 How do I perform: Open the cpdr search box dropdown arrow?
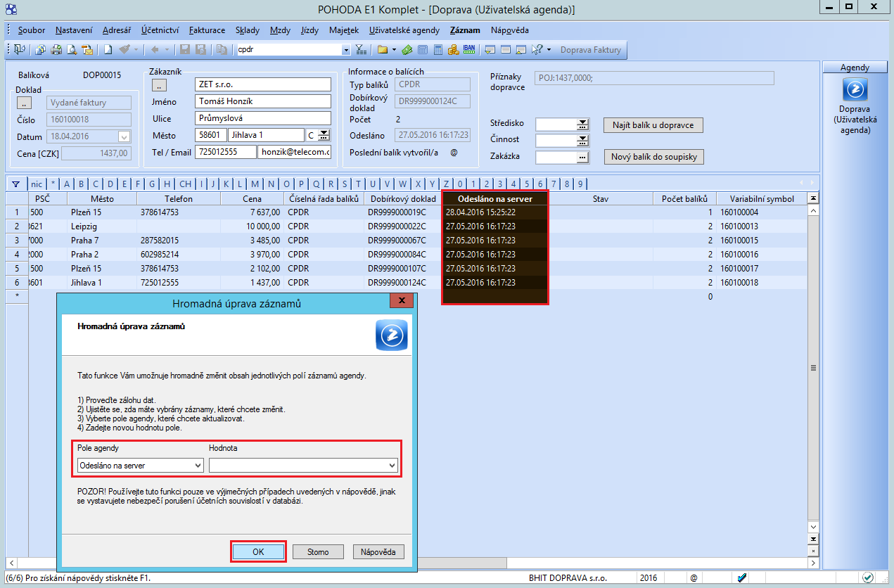point(345,50)
